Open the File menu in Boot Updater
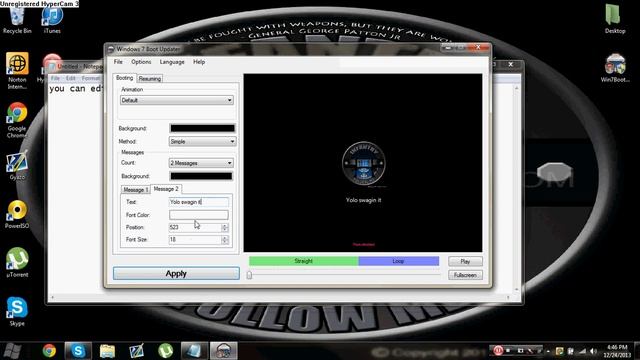This screenshot has height=360, width=640. 118,62
